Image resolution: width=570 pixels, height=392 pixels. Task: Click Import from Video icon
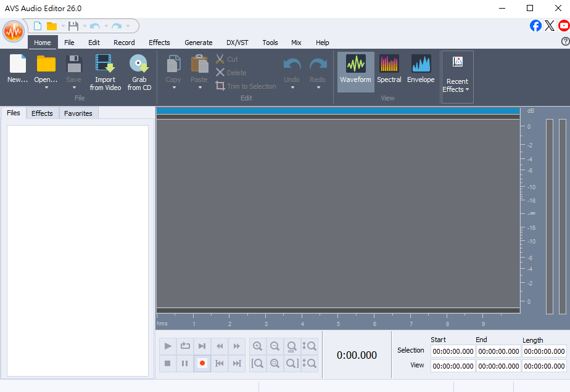(105, 64)
